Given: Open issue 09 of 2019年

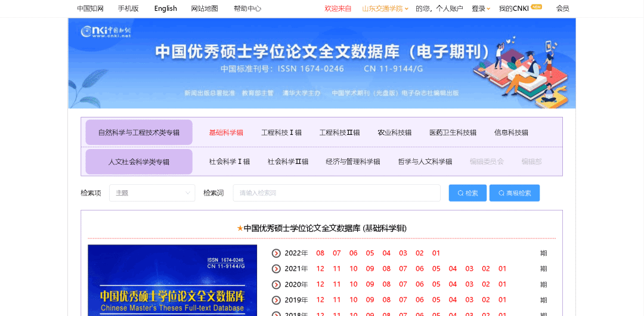Looking at the screenshot, I should tap(370, 300).
